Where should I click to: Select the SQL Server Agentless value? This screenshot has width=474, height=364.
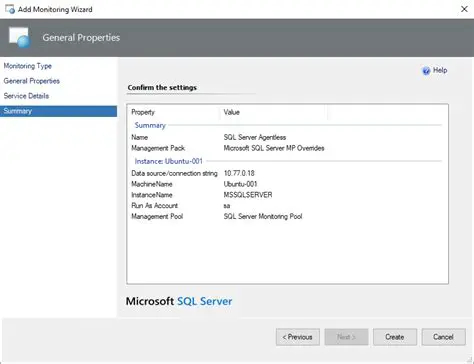[x=255, y=137]
